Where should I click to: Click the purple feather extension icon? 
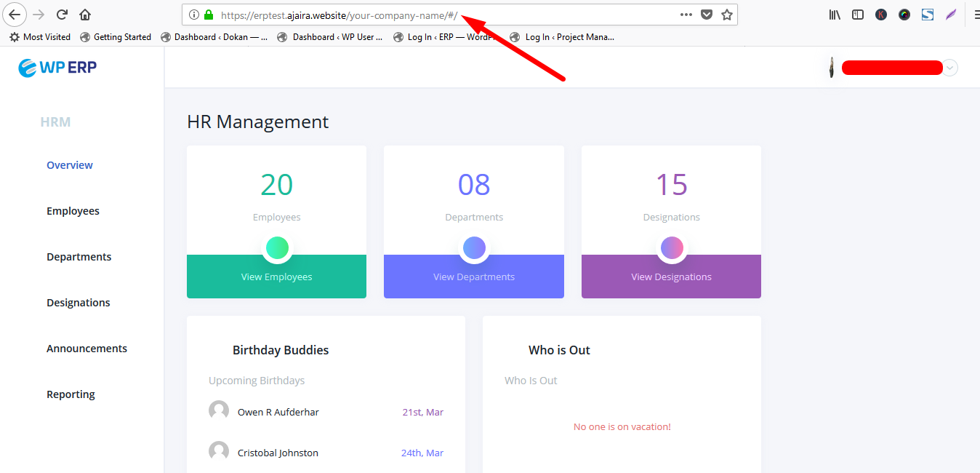click(x=951, y=15)
